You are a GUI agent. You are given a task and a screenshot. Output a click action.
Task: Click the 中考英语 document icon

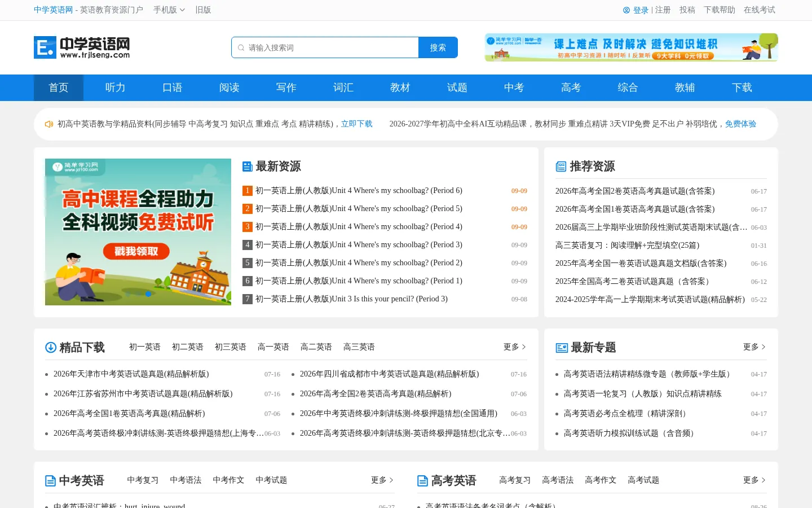pyautogui.click(x=51, y=481)
